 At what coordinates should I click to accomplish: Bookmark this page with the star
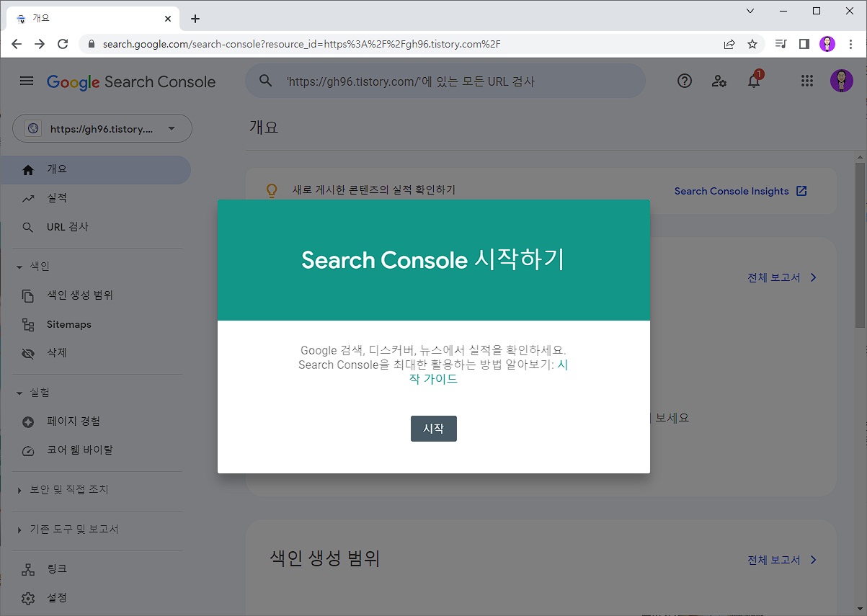[752, 44]
